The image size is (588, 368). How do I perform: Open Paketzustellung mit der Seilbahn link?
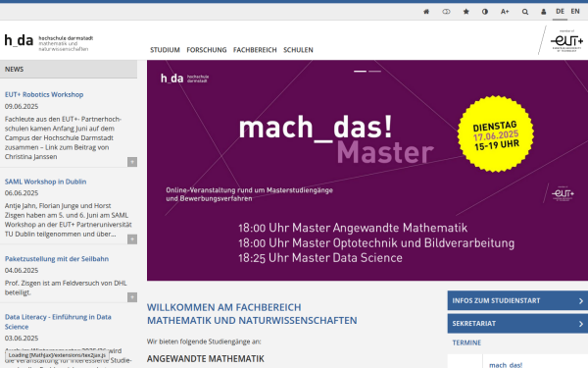[57, 259]
